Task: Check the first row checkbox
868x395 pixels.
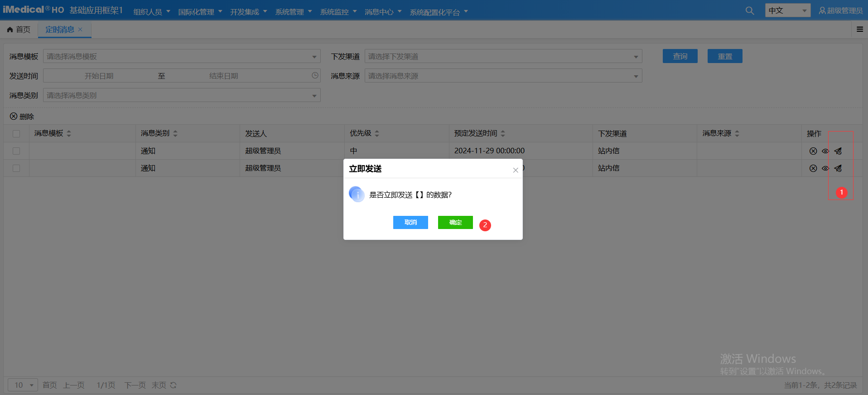Action: point(16,151)
